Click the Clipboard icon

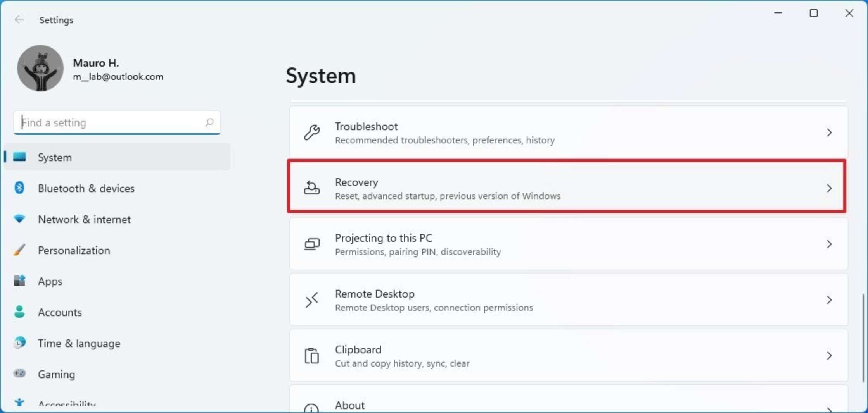pyautogui.click(x=312, y=356)
